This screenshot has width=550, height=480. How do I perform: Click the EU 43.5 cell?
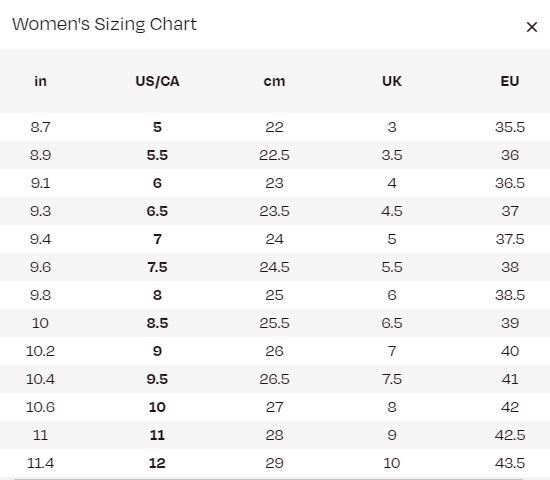[510, 463]
